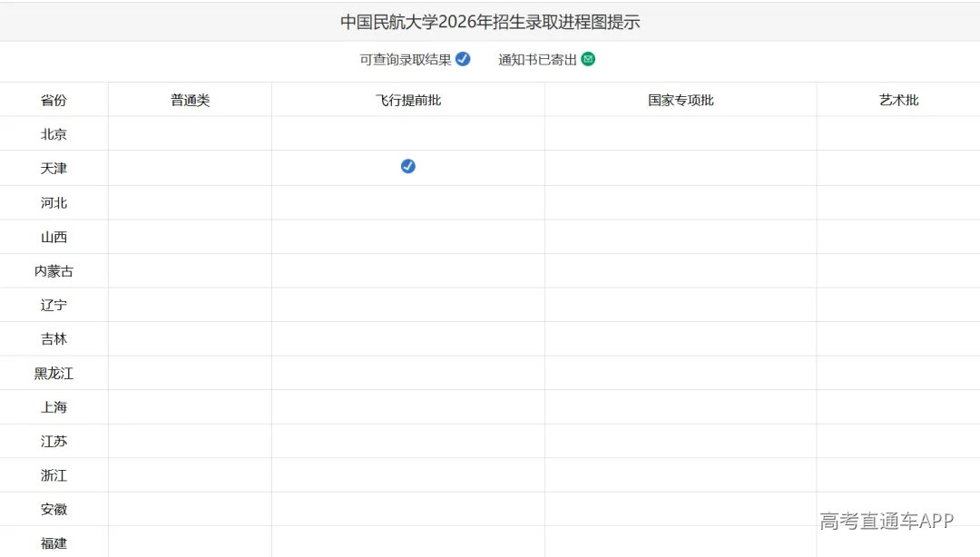980x557 pixels.
Task: Click the 国家专项批 column header
Action: pyautogui.click(x=681, y=100)
